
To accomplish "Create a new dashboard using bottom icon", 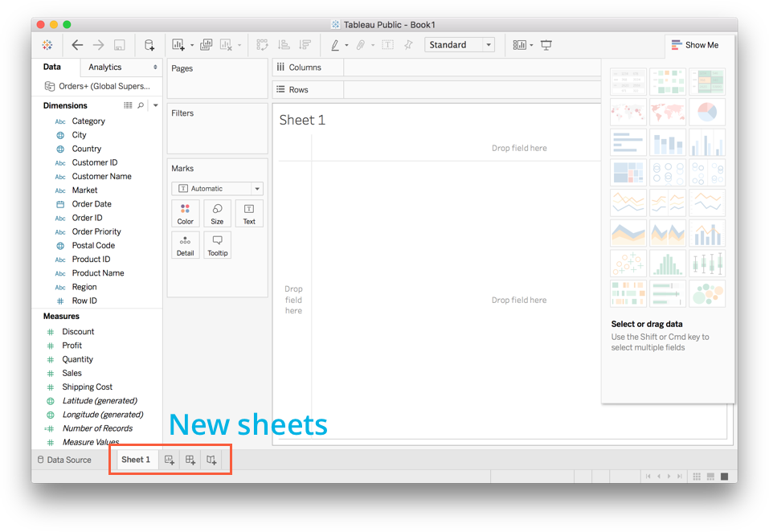I will [x=190, y=460].
